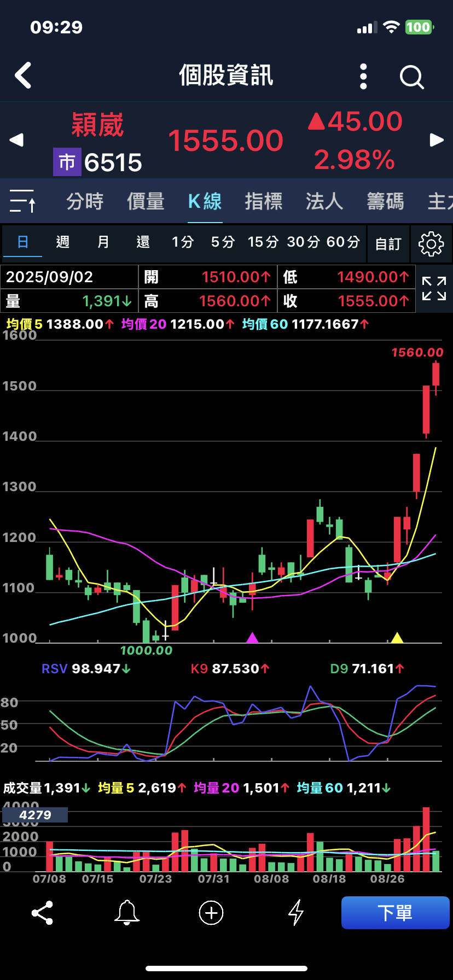Viewport: 453px width, 980px height.
Task: Select the K線 tab
Action: click(x=205, y=201)
